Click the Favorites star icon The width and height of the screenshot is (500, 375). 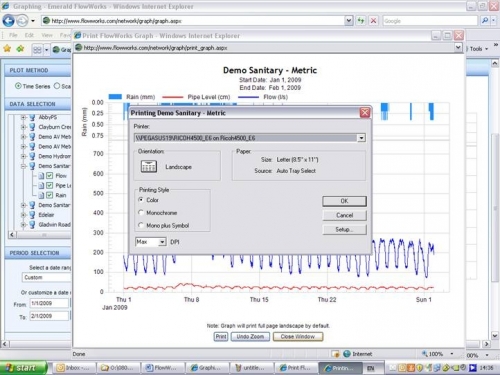click(7, 49)
